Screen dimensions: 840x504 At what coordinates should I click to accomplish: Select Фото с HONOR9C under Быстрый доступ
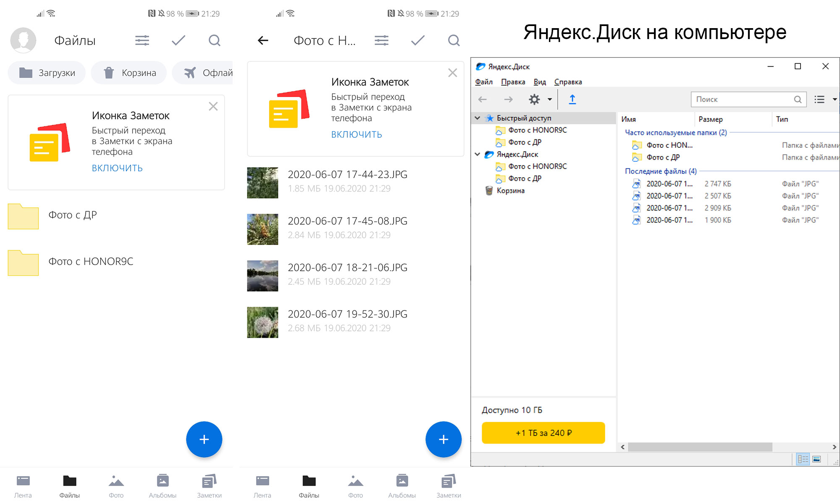pos(531,130)
